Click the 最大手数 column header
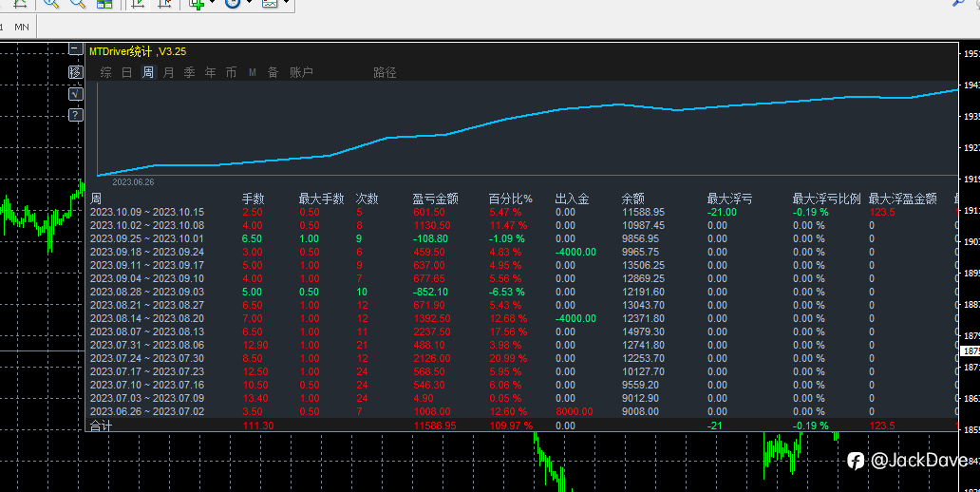 (x=321, y=199)
